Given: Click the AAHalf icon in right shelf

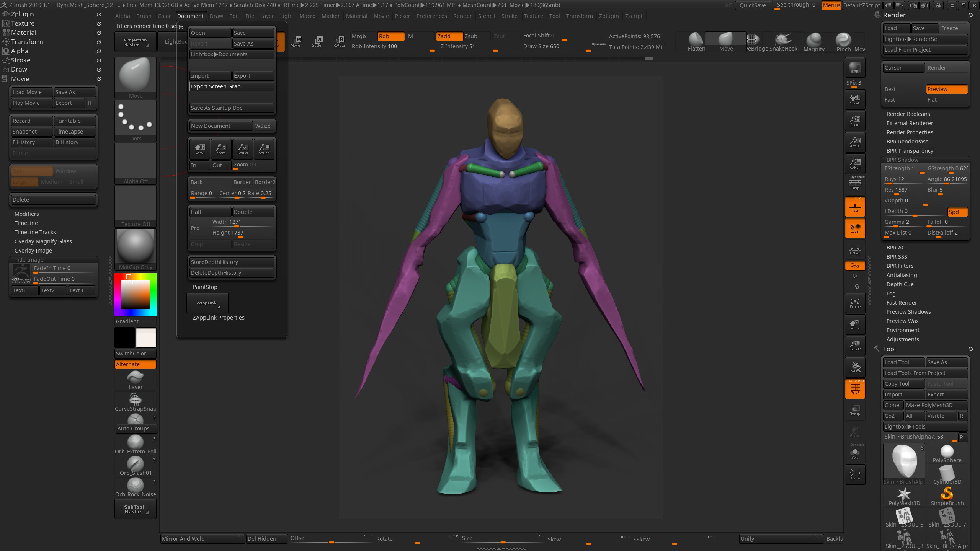Looking at the screenshot, I should point(855,163).
